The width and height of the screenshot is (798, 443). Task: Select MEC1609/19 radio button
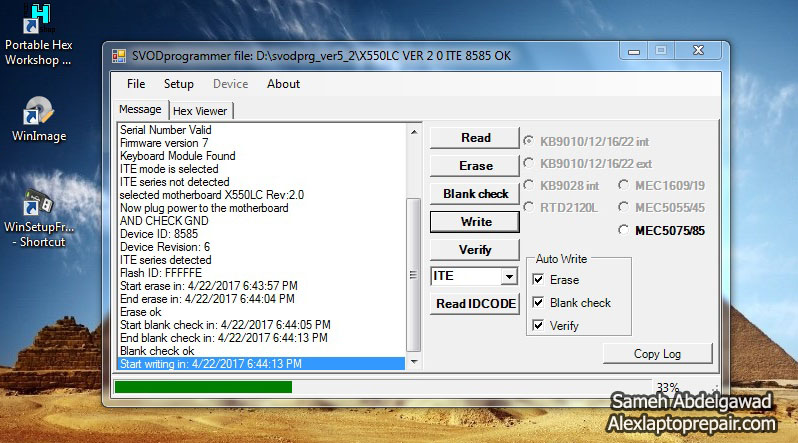pos(623,185)
